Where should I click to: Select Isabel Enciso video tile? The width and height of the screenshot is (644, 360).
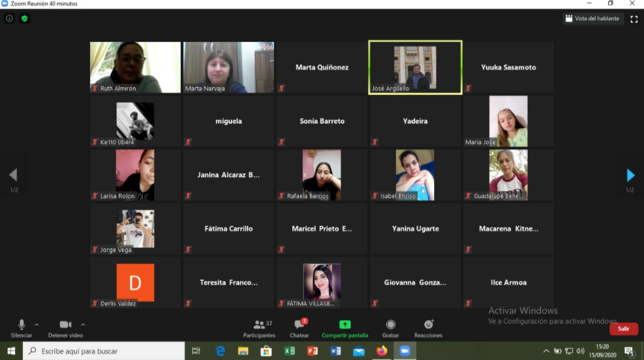point(415,176)
